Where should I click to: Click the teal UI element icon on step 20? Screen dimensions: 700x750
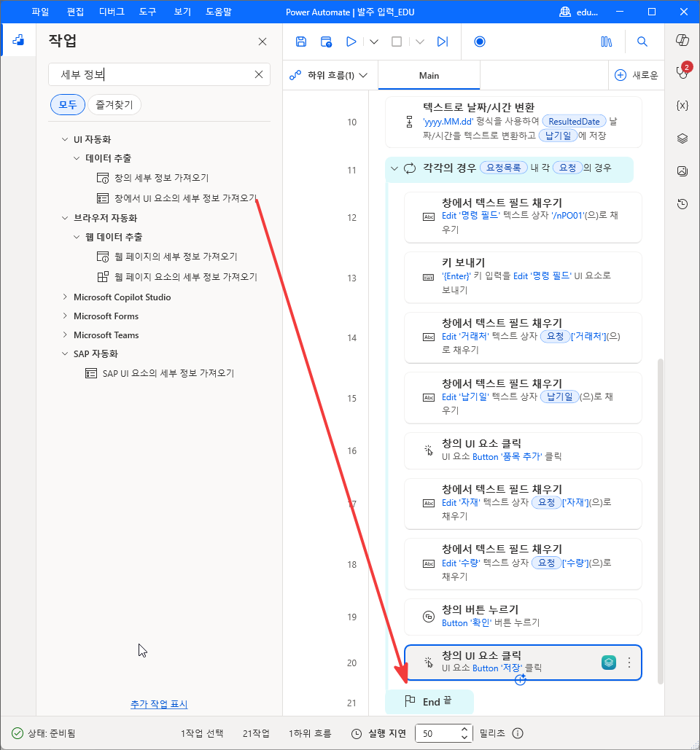pos(609,663)
